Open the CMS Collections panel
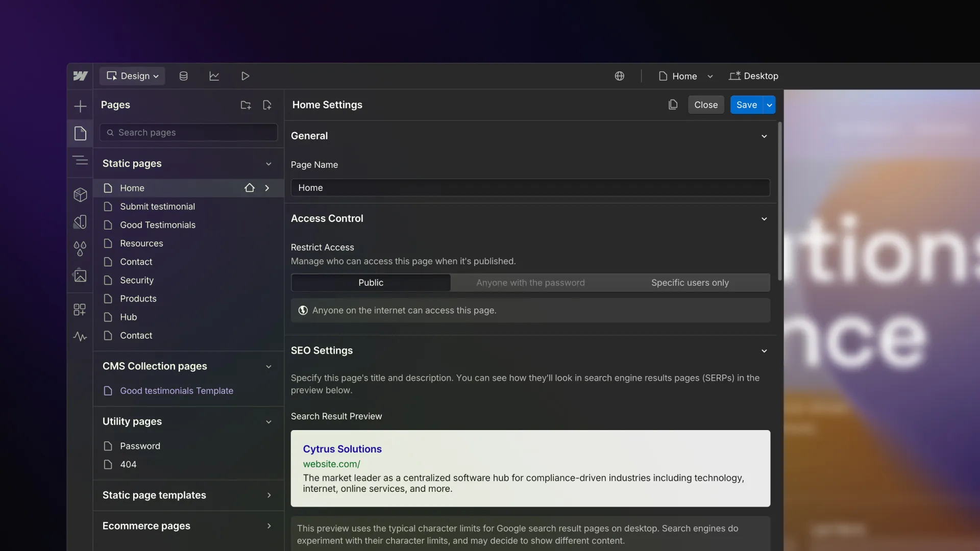The width and height of the screenshot is (980, 551). (x=184, y=76)
